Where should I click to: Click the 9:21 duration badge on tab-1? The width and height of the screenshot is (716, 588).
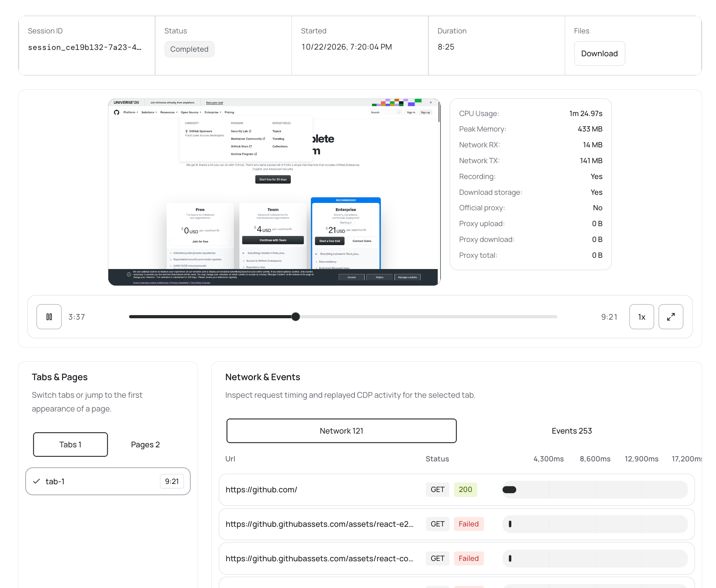coord(172,481)
